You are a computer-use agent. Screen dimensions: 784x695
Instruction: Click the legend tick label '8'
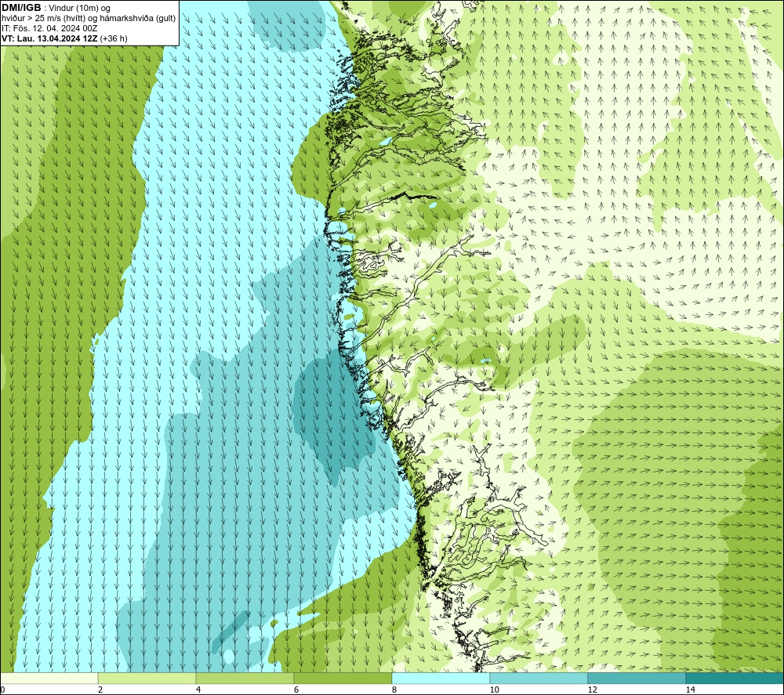click(x=394, y=690)
